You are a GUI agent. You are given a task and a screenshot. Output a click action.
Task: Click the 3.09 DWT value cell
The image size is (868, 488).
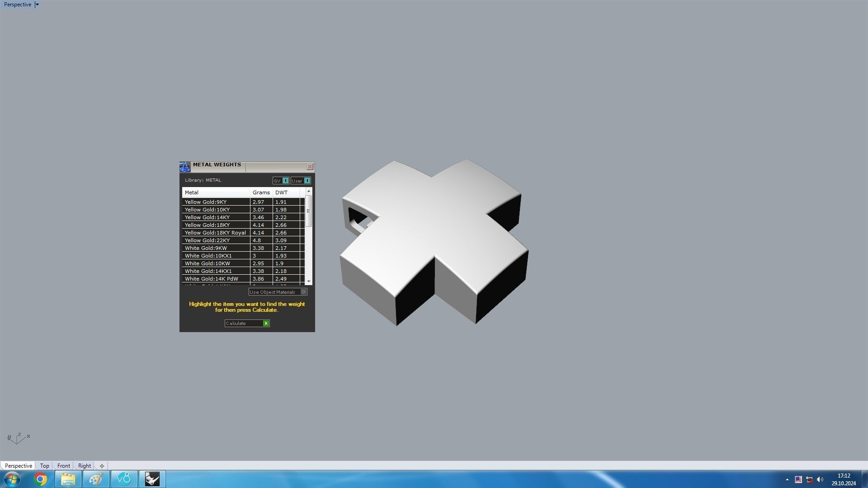(x=286, y=240)
